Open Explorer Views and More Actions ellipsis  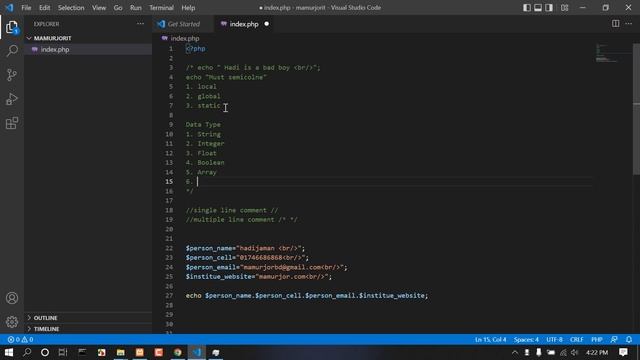(140, 24)
